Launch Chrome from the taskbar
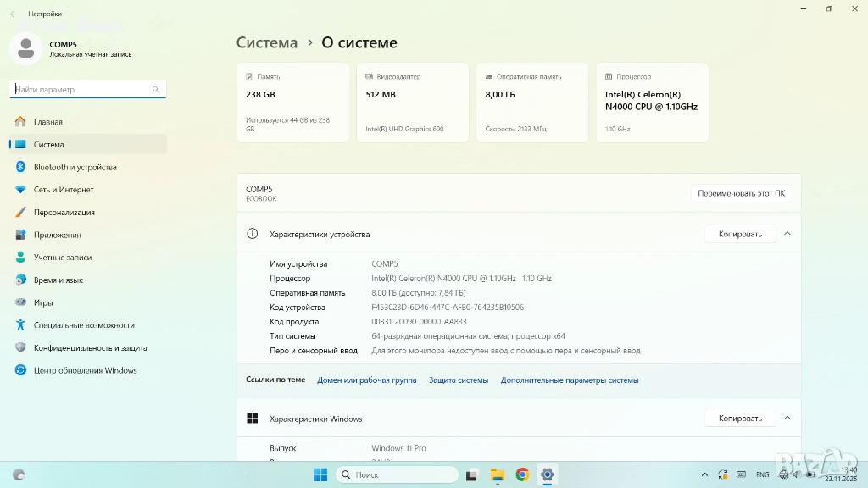Image resolution: width=868 pixels, height=488 pixels. click(x=522, y=474)
